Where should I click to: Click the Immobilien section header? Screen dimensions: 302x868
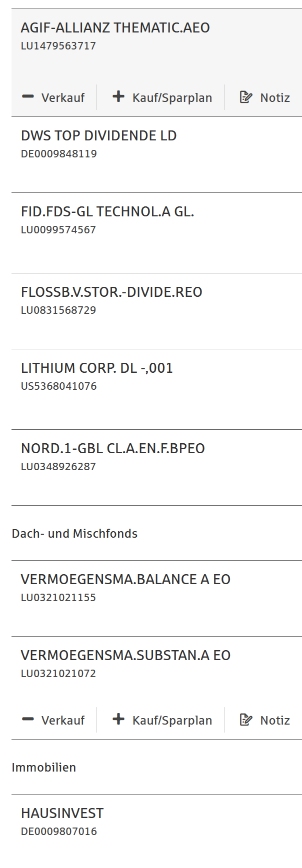point(44,768)
